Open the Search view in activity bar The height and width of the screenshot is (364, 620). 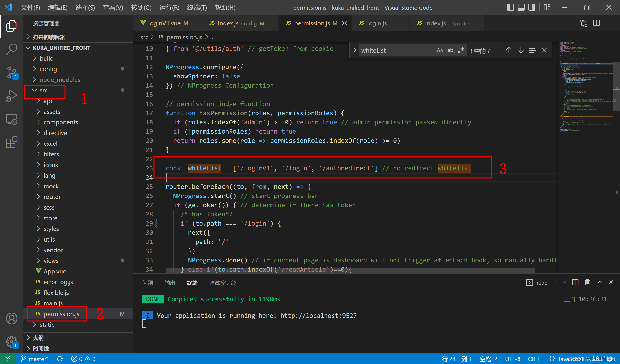tap(11, 49)
